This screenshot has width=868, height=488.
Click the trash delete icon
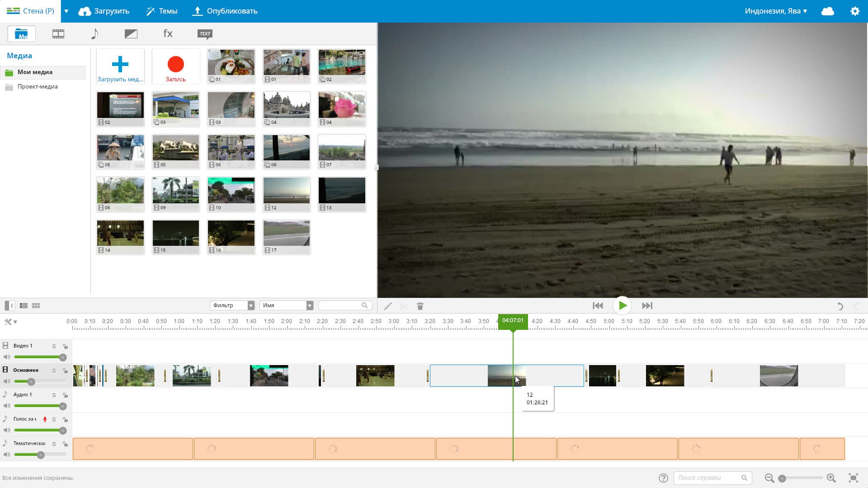click(x=420, y=306)
